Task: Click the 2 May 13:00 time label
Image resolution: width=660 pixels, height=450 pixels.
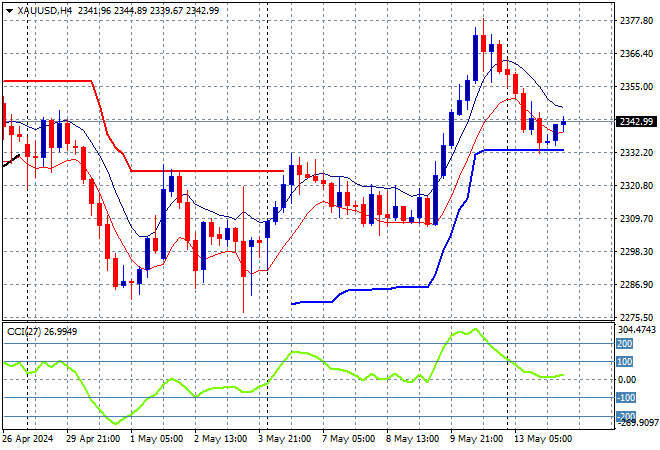Action: pos(221,439)
